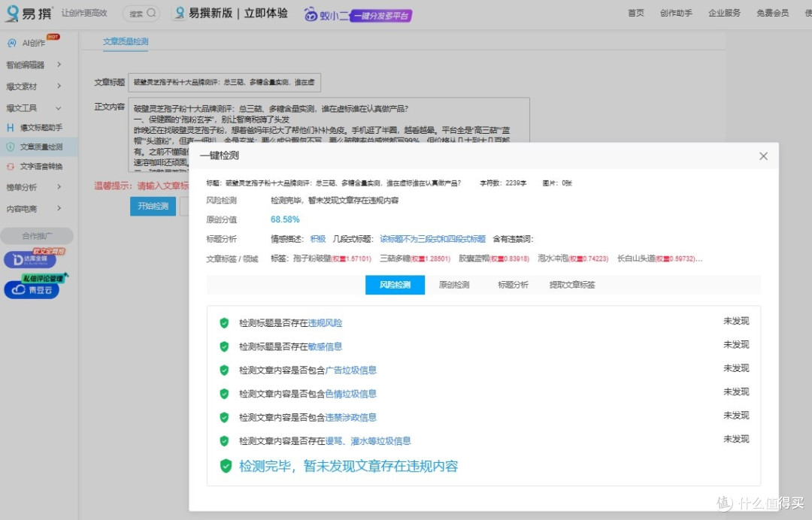Click large shield beside 检测完毕 summary
Image resolution: width=812 pixels, height=520 pixels.
coord(226,466)
